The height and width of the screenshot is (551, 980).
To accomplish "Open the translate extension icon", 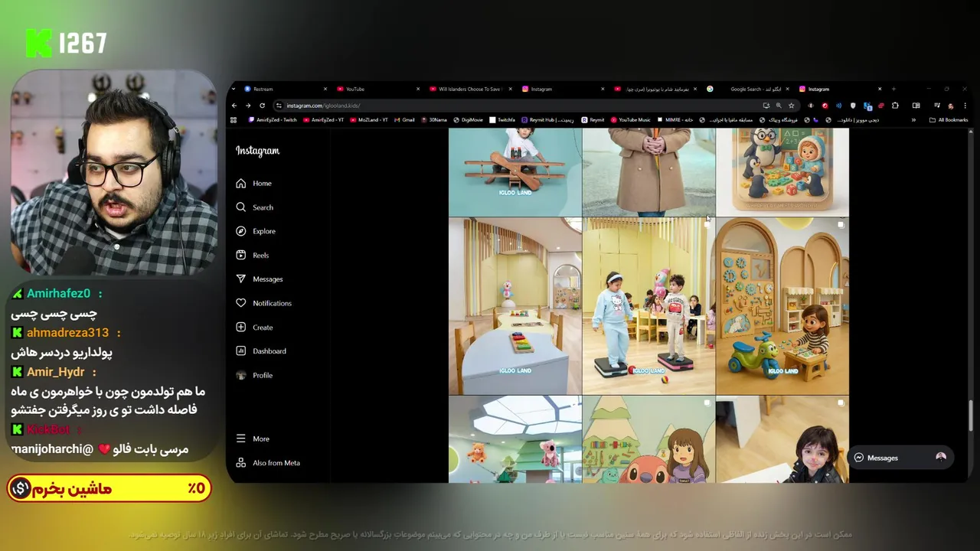I will (x=867, y=106).
